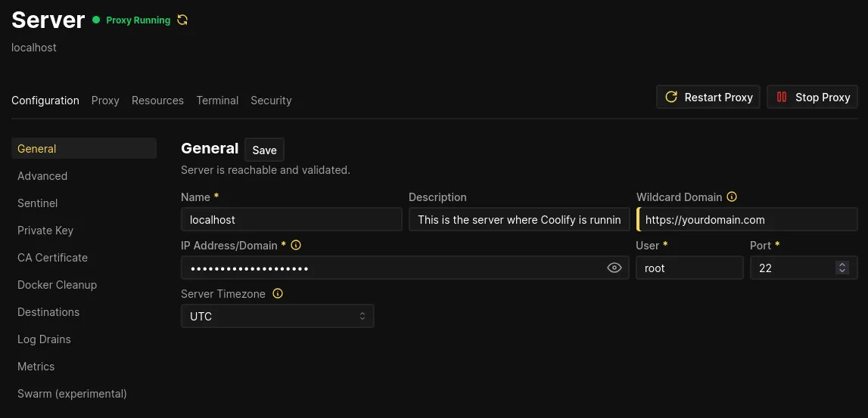Viewport: 868px width, 418px height.
Task: Switch to the Configuration tab
Action: [45, 100]
